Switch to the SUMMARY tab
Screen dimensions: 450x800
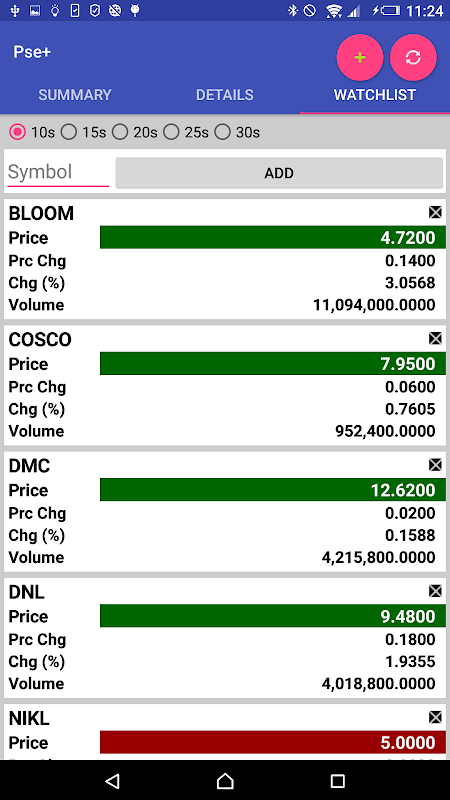tap(75, 95)
